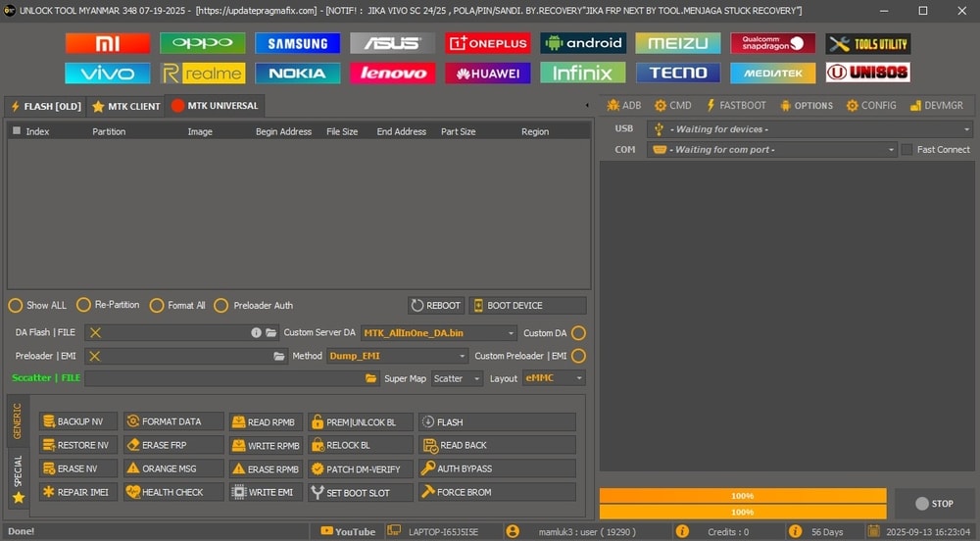Clear the DA Flash file with X icon

pyautogui.click(x=95, y=333)
